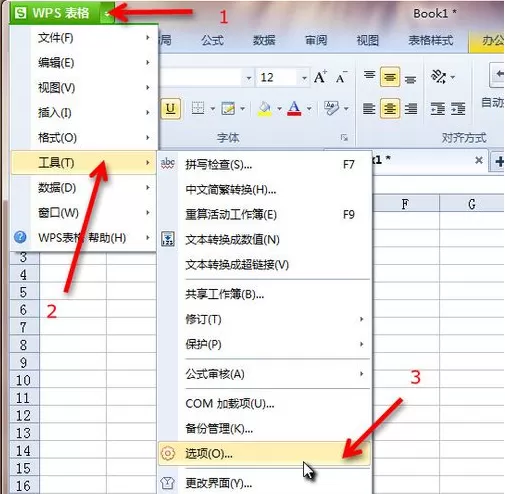Choose 文本转换成数值(N)
The height and width of the screenshot is (494, 505).
coord(265,240)
